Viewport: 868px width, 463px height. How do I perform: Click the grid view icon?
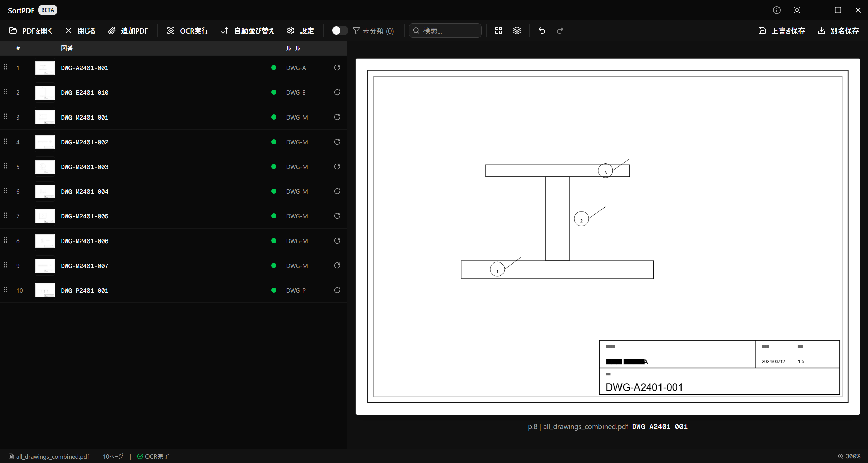tap(498, 30)
